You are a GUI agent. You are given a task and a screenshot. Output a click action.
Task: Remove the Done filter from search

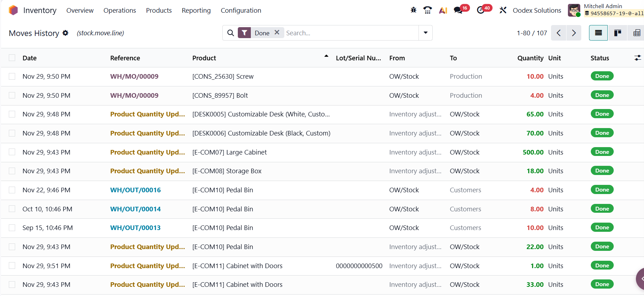click(x=277, y=32)
